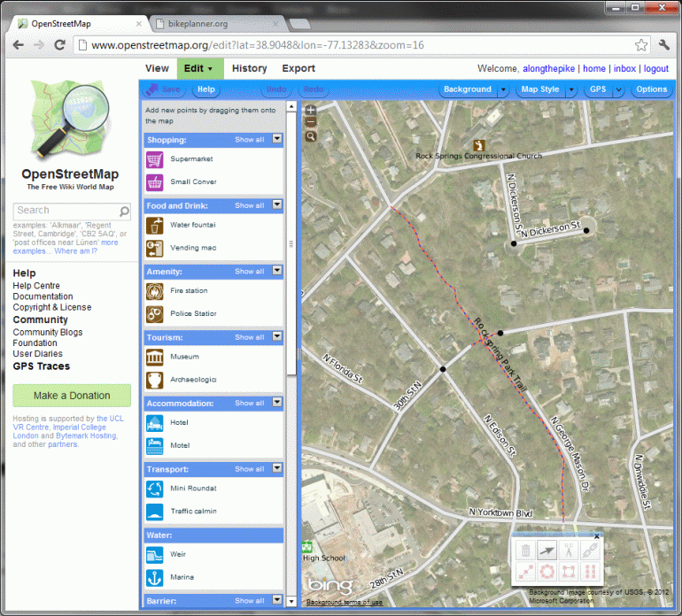Open the Edit tab menu
The height and width of the screenshot is (616, 682).
(199, 69)
